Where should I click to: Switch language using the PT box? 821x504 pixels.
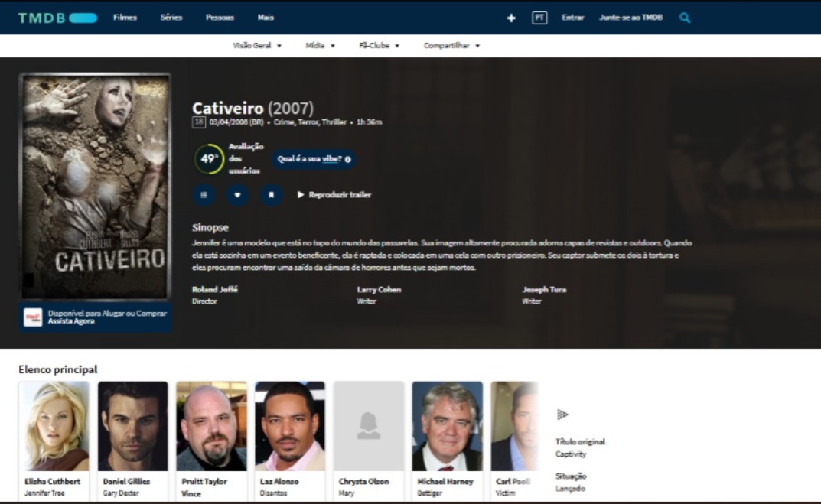(x=539, y=18)
